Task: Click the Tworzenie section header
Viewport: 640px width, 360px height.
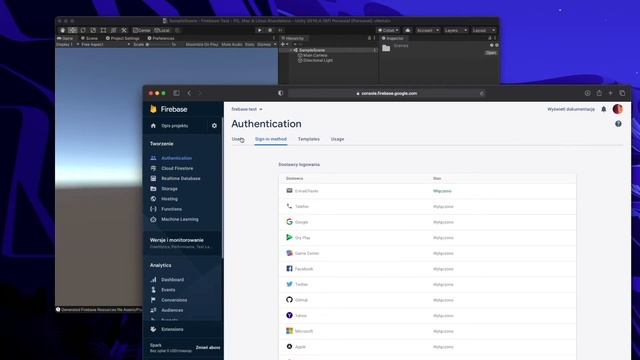Action: click(x=161, y=144)
